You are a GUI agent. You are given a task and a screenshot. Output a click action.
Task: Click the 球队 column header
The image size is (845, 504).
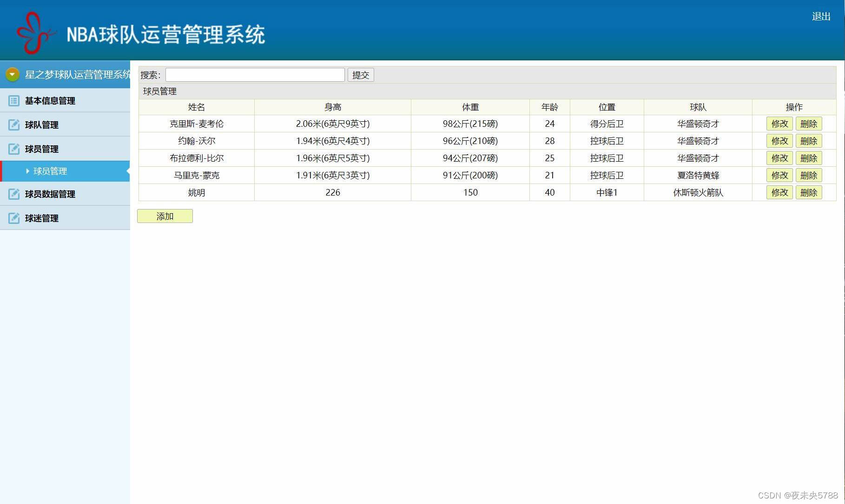698,107
